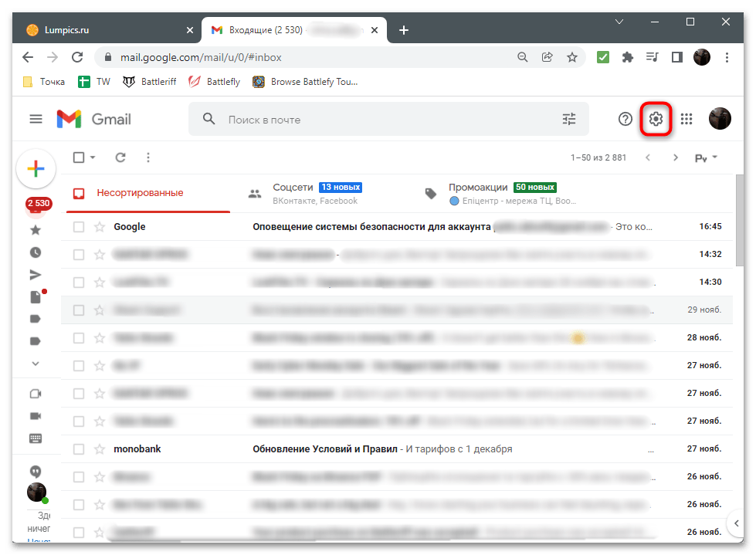Open Starred mail in sidebar

point(36,230)
